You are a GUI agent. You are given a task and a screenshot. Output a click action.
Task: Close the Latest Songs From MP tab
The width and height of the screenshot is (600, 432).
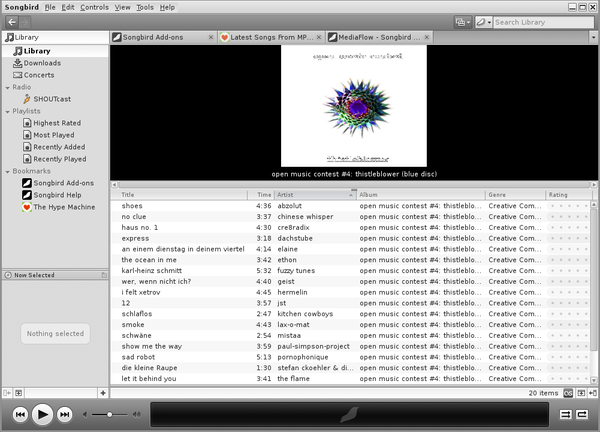(x=319, y=37)
